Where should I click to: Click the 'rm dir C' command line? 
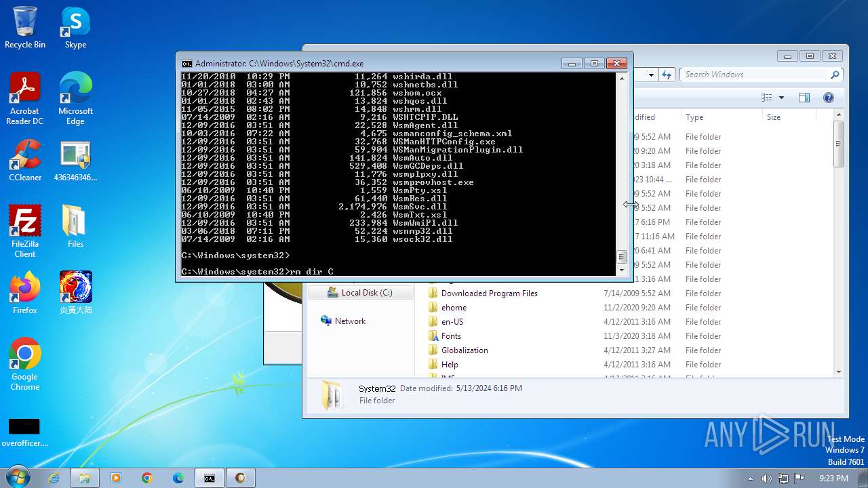(x=258, y=272)
